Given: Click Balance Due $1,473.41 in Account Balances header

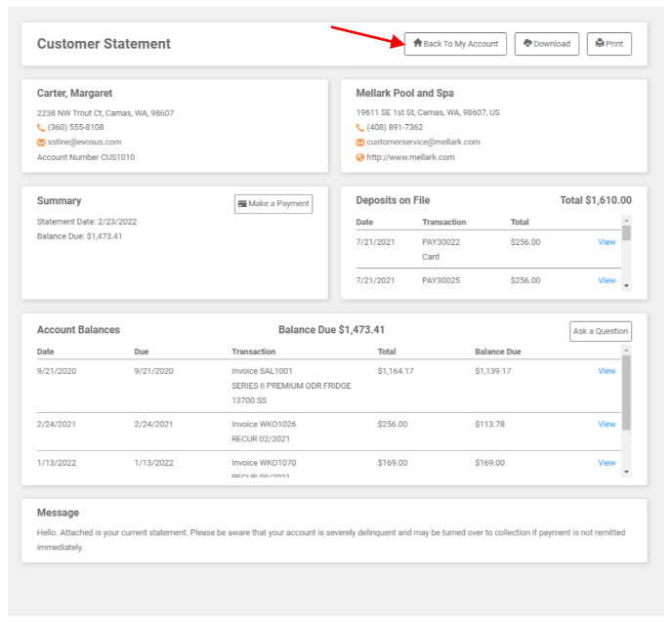Looking at the screenshot, I should (x=331, y=329).
